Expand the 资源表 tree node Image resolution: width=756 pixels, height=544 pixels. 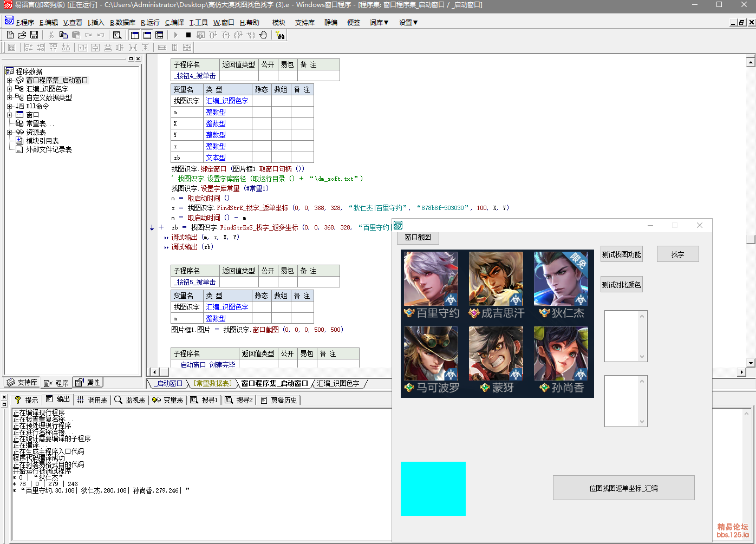click(x=9, y=132)
